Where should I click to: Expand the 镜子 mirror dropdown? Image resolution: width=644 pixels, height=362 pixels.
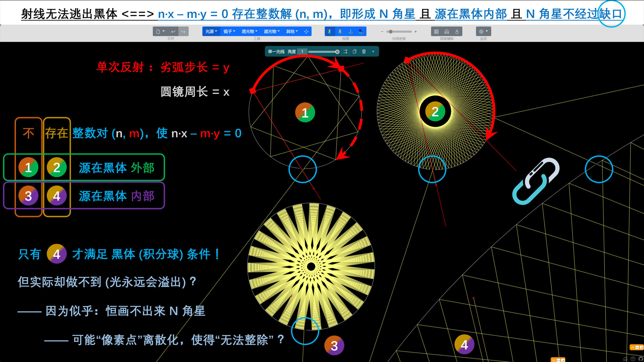pos(229,31)
